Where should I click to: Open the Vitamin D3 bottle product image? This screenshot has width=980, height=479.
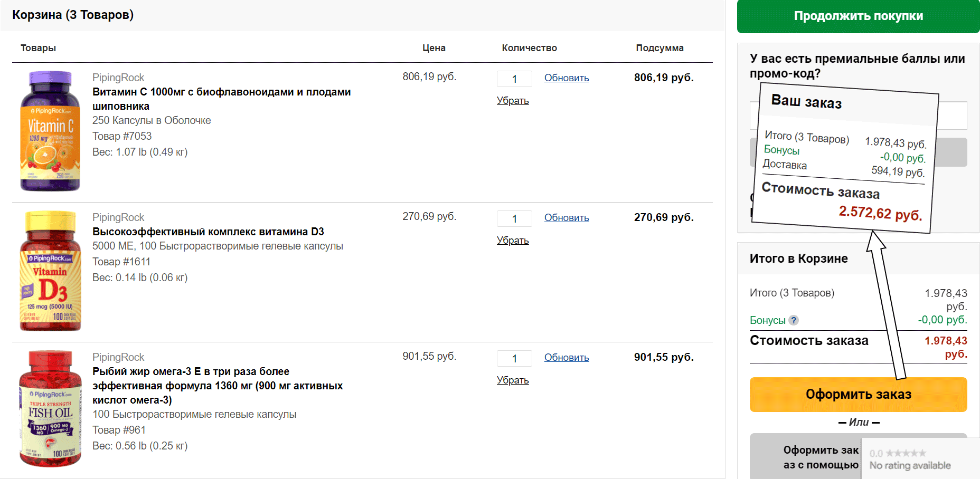point(50,271)
